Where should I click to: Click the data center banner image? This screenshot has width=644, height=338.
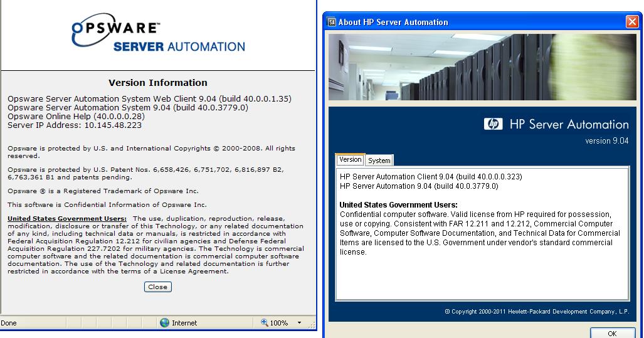[x=482, y=67]
